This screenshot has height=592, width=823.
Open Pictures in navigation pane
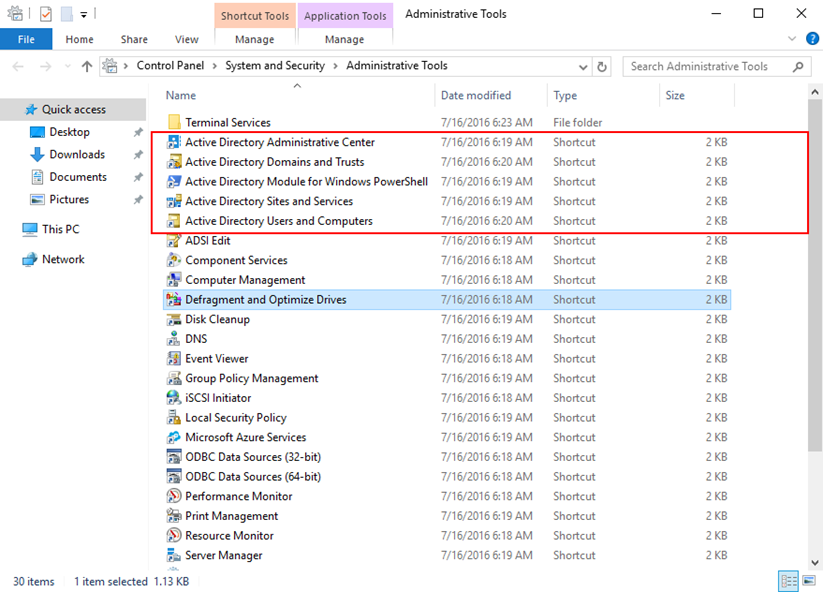pyautogui.click(x=69, y=200)
